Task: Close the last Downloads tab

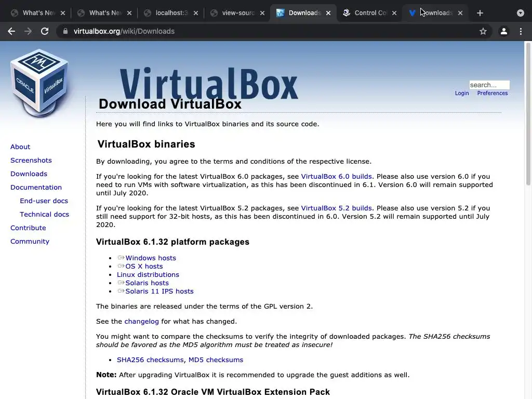Action: (x=460, y=13)
